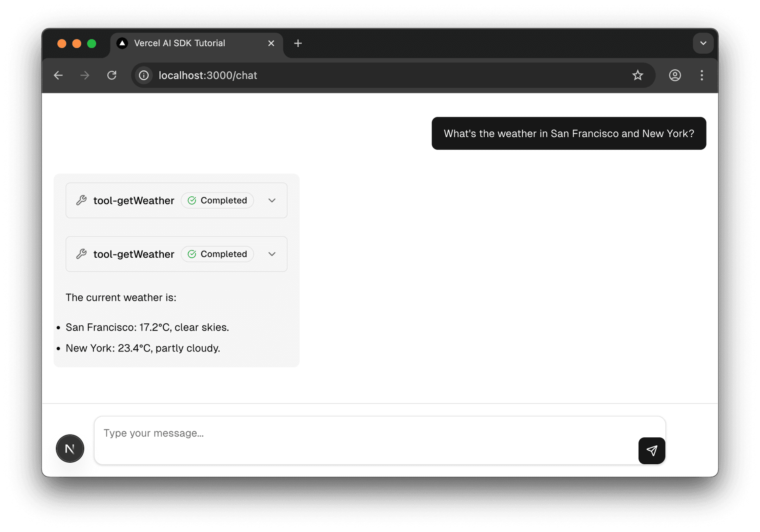The width and height of the screenshot is (760, 532).
Task: Click the send message paper plane icon
Action: tap(651, 450)
